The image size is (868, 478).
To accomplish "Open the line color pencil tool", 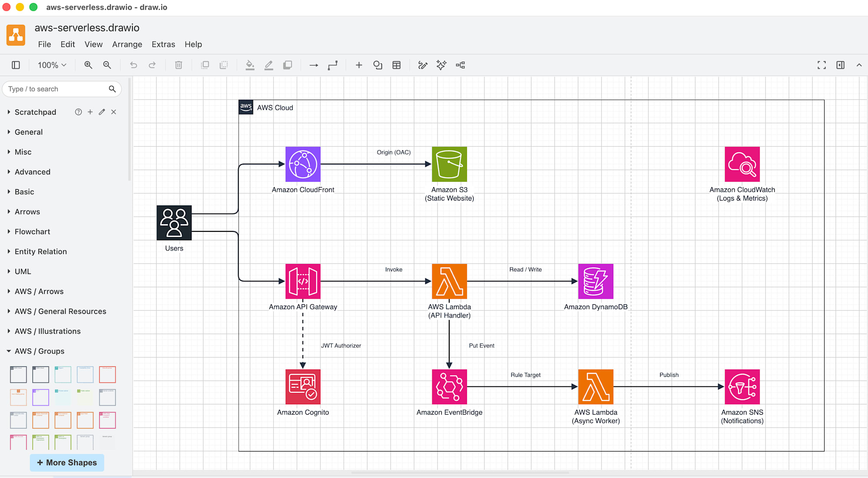I will [x=269, y=65].
